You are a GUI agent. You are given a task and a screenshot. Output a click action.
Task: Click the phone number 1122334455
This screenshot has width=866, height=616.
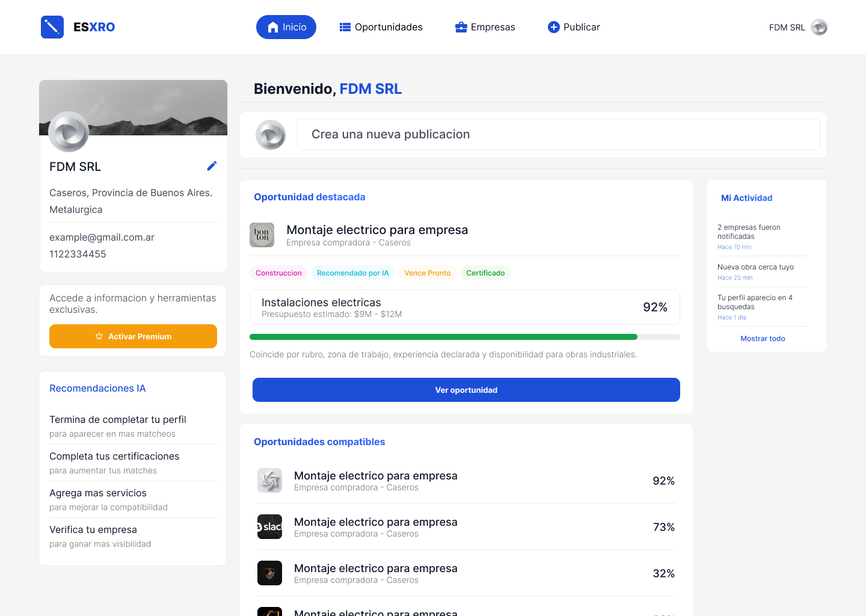click(x=78, y=254)
